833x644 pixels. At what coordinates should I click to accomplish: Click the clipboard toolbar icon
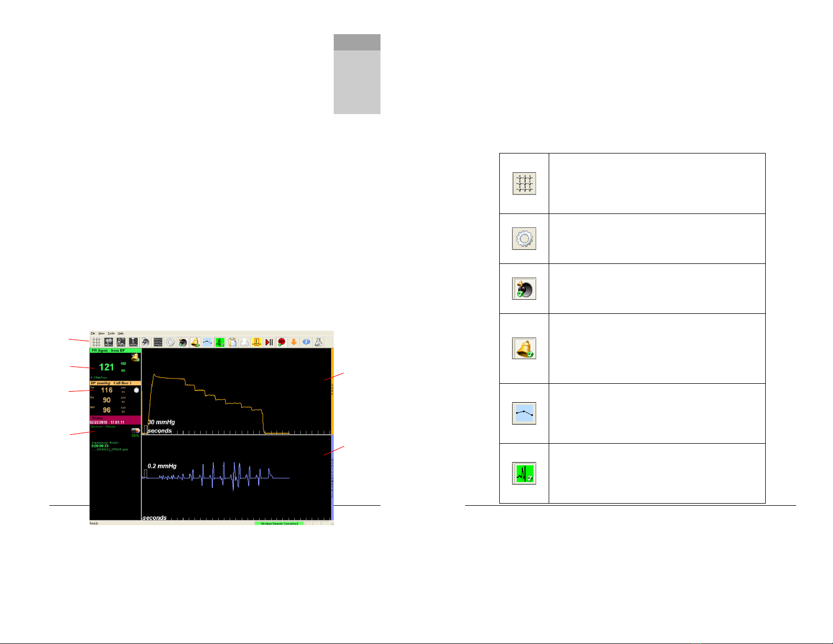232,342
